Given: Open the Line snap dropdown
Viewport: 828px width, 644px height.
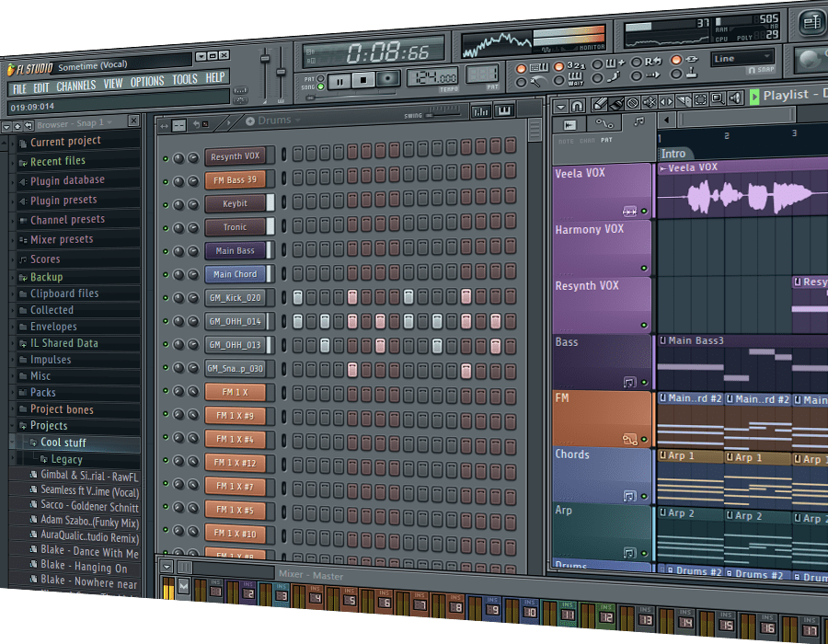Looking at the screenshot, I should 742,57.
